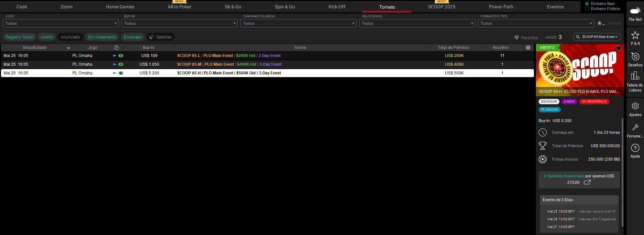Click blue flag icon in SCOOP 85-M row
This screenshot has height=235, width=644.
pos(115,64)
